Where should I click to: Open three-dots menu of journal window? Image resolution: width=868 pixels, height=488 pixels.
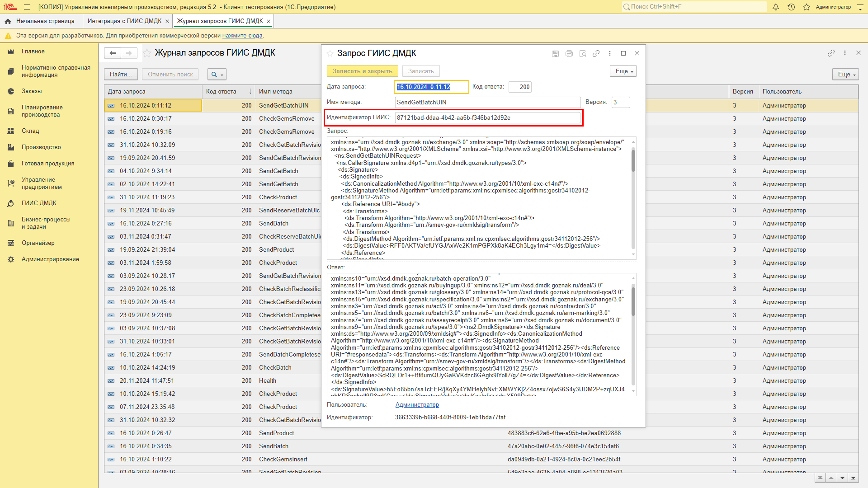[x=845, y=53]
